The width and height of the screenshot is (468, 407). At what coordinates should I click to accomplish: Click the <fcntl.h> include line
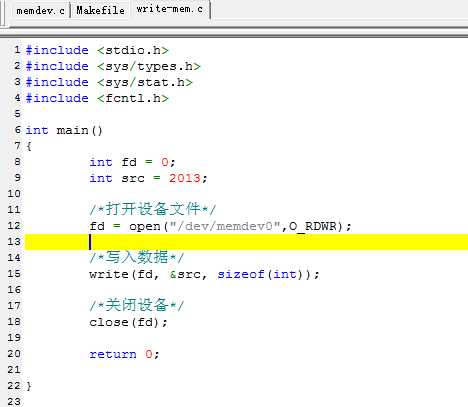[x=97, y=98]
